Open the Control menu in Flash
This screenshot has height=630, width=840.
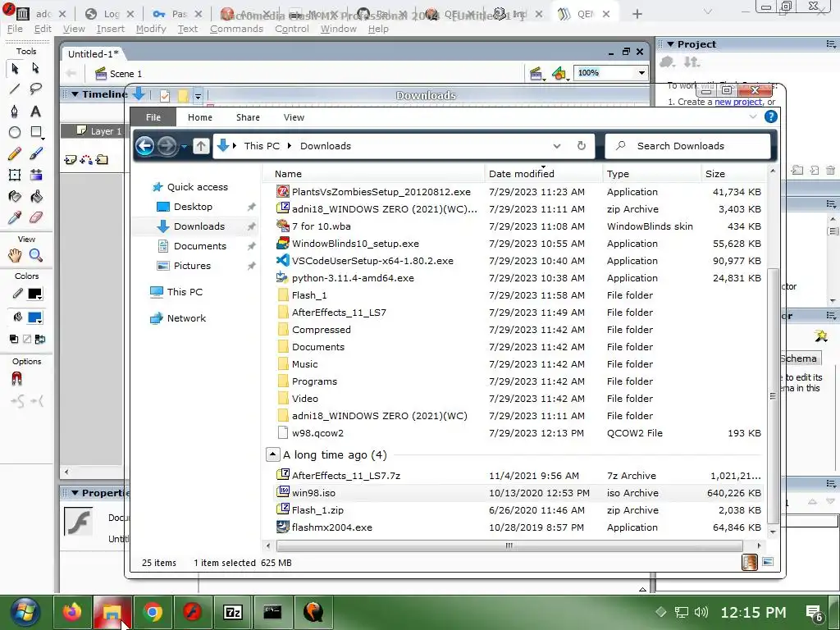[x=292, y=29]
